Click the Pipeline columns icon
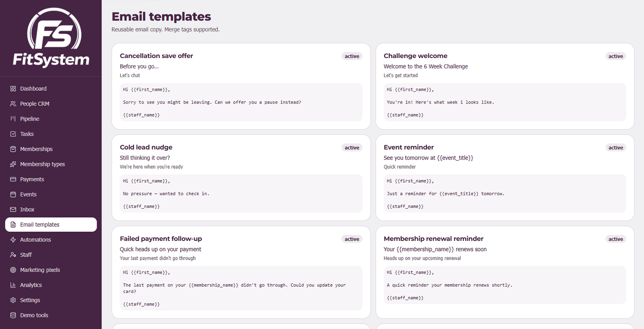The width and height of the screenshot is (644, 329). [x=13, y=119]
